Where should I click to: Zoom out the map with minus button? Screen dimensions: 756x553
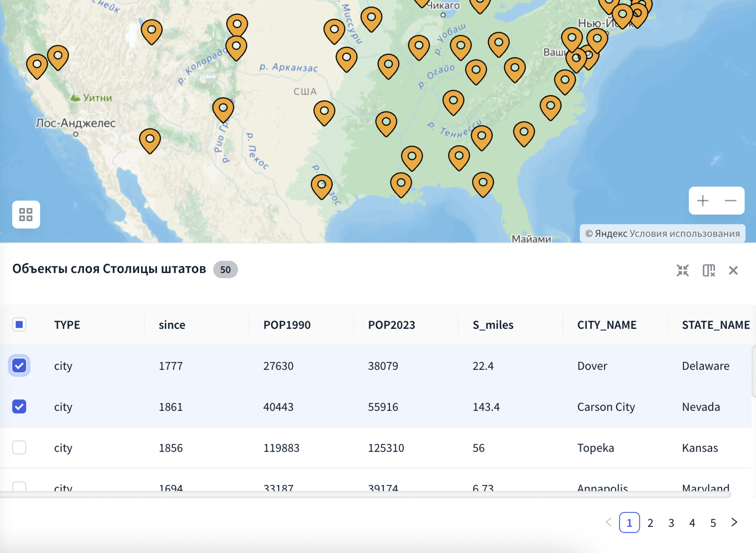(730, 201)
